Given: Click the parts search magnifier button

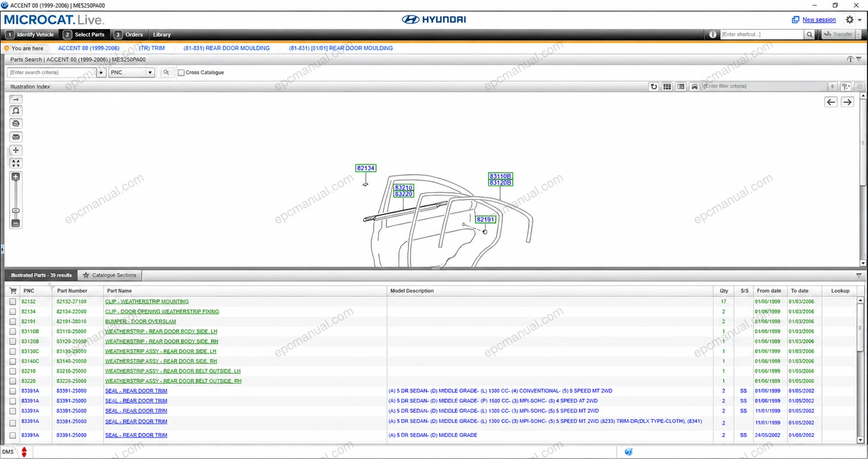Looking at the screenshot, I should click(x=166, y=72).
